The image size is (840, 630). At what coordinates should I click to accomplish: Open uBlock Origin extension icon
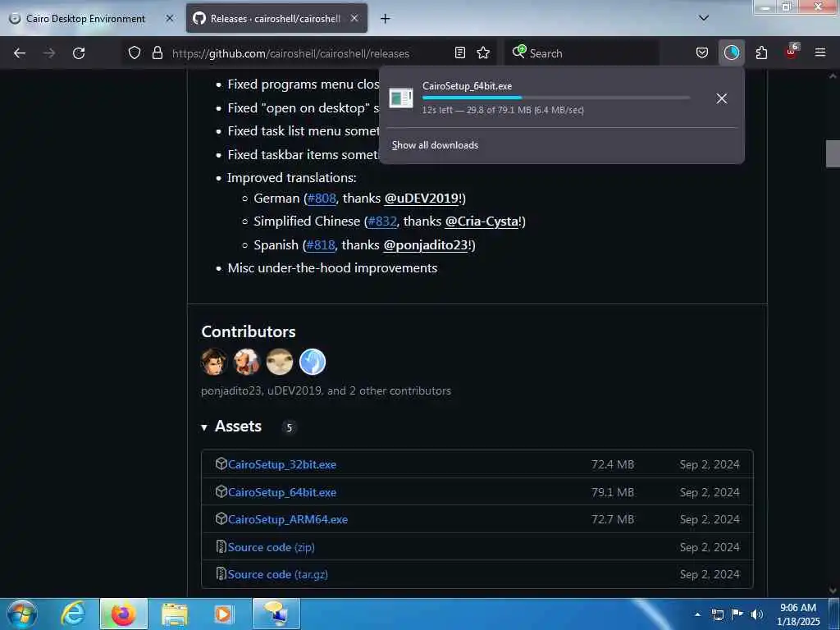click(x=792, y=52)
